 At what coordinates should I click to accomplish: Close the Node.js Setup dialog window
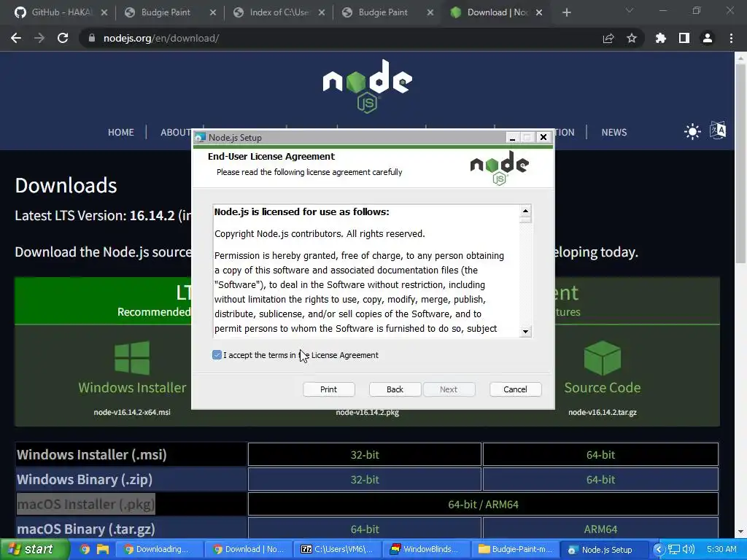(543, 137)
